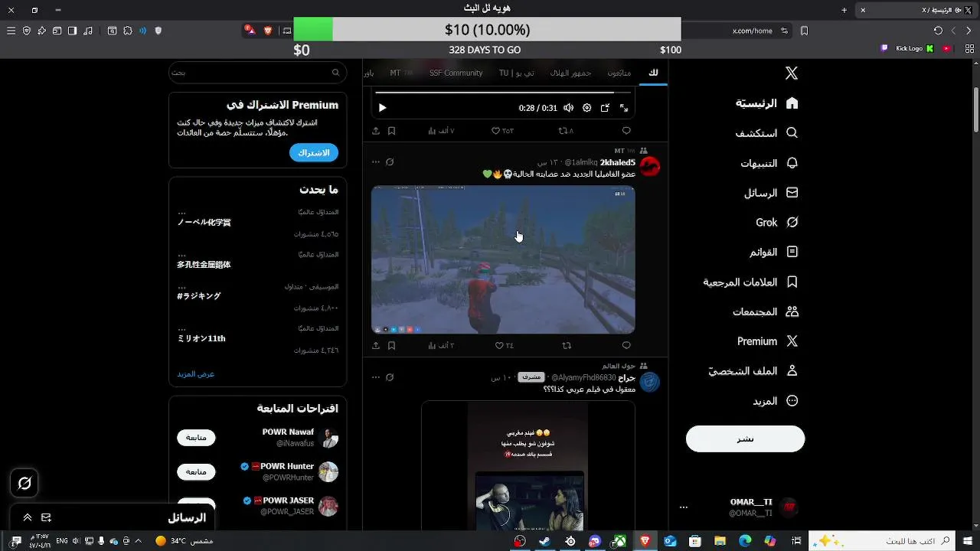Open الرسائل messages in the sidebar menu
Image resolution: width=980 pixels, height=551 pixels.
point(771,193)
